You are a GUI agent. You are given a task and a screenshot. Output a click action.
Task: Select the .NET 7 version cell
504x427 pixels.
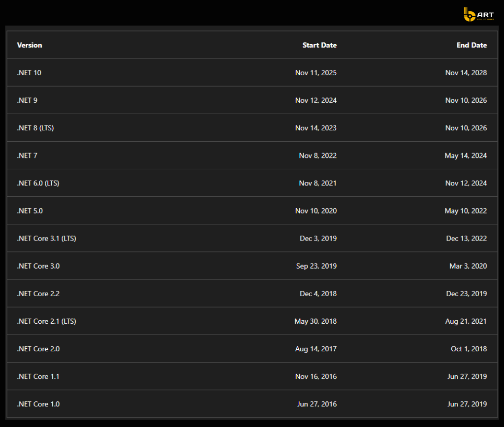(x=27, y=155)
